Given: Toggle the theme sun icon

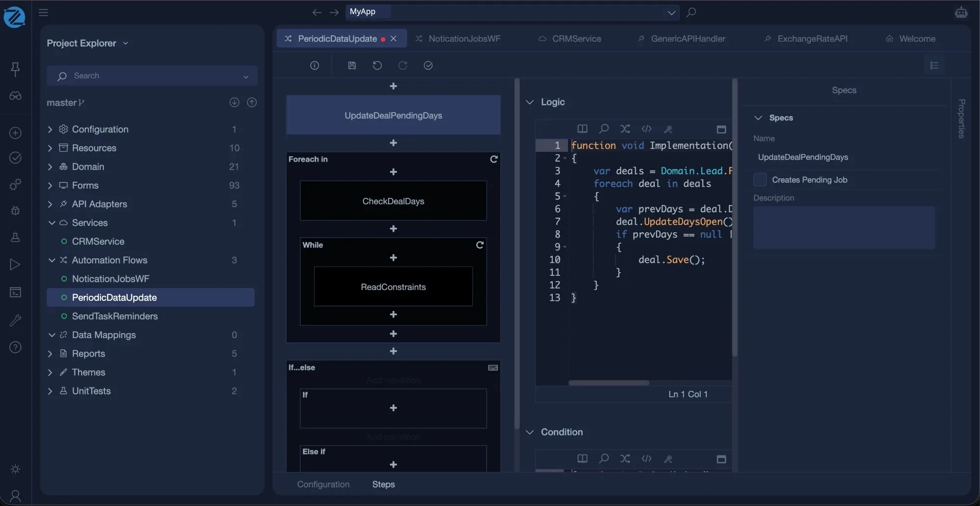Looking at the screenshot, I should 15,469.
